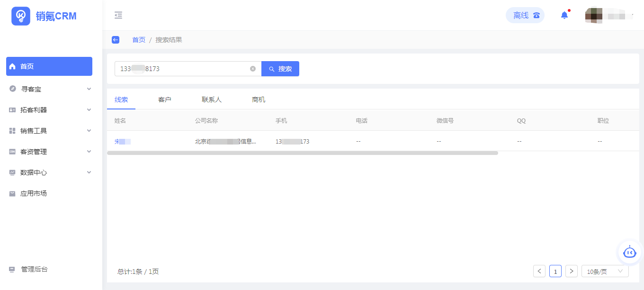Open the user avatar in the header

coord(594,15)
